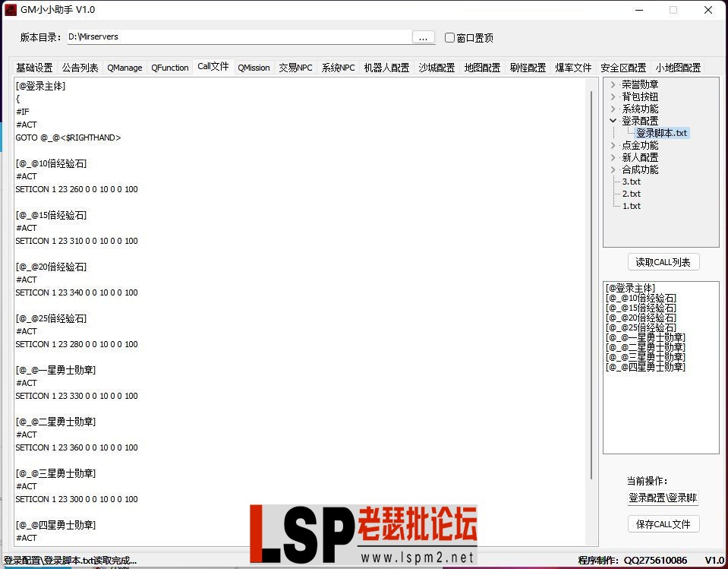Click the ... browse button beside the path

pos(423,36)
